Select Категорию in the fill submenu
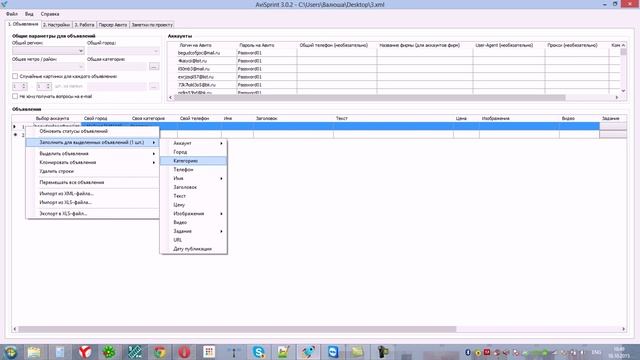The width and height of the screenshot is (640, 360). [x=193, y=161]
